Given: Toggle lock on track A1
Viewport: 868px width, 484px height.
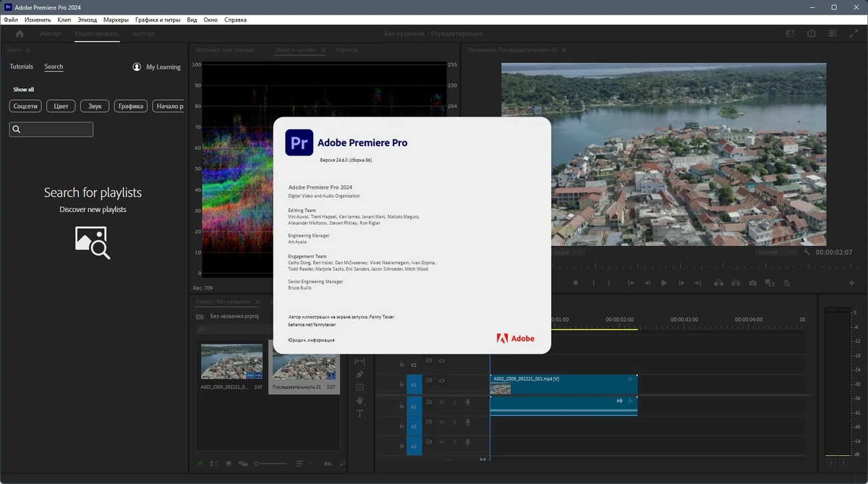Looking at the screenshot, I should coord(401,407).
